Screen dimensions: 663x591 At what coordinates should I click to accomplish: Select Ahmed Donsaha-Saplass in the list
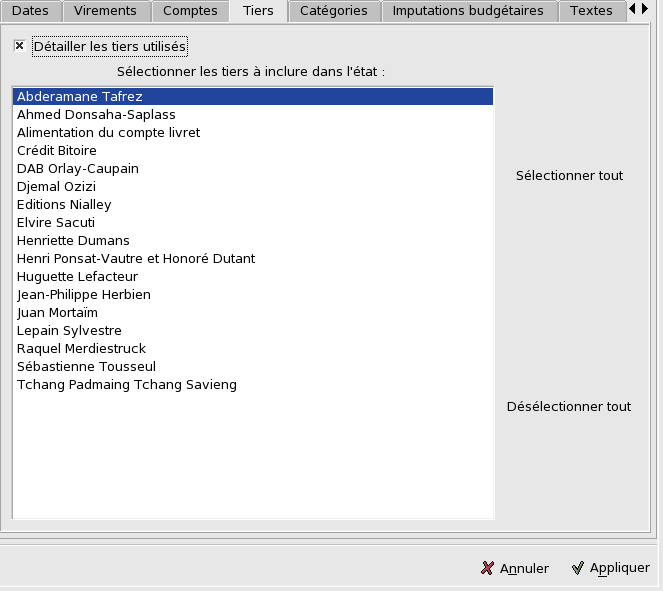[x=253, y=115]
